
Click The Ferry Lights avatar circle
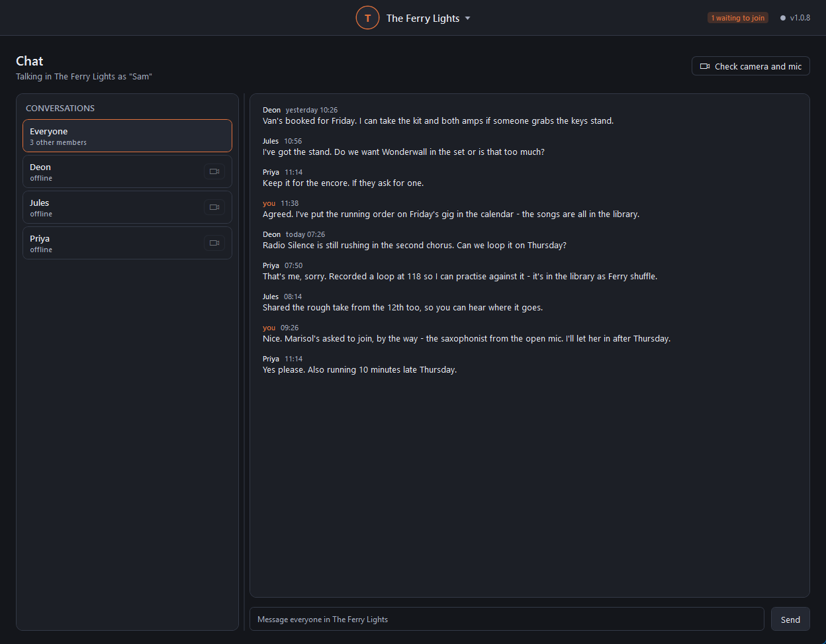click(367, 18)
